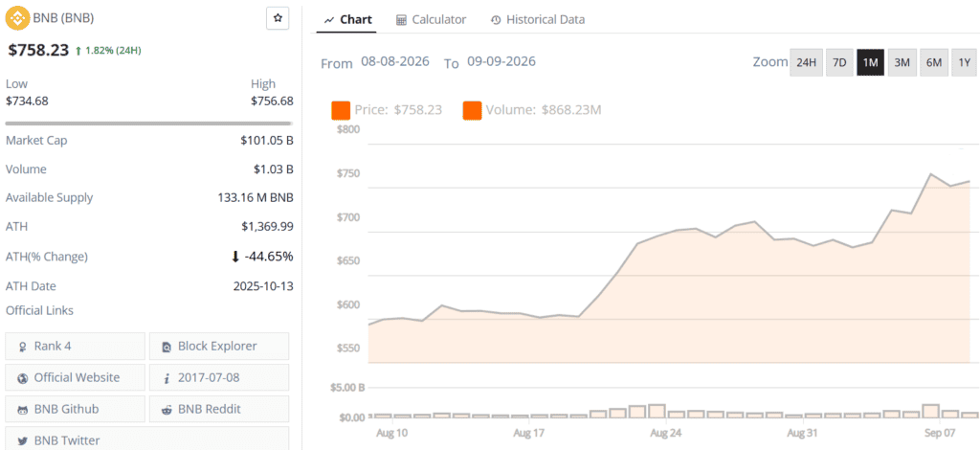The image size is (980, 450).
Task: Click the $5.00 B volume axis label
Action: pyautogui.click(x=346, y=388)
